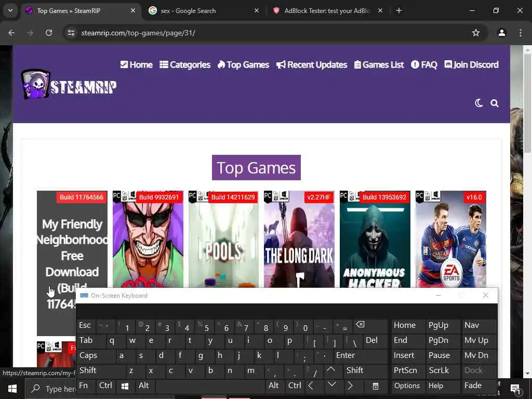
Task: Click the Tab key on On-Screen Keyboard
Action: tap(91, 340)
